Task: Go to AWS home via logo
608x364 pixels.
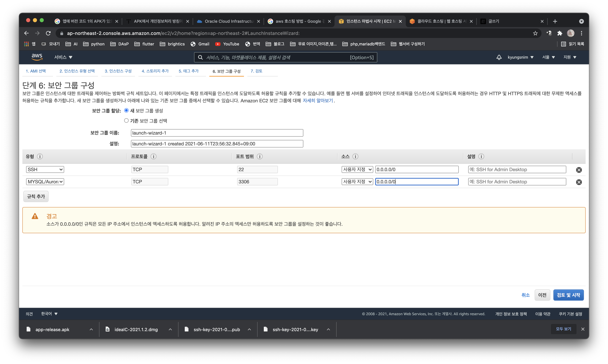Action: click(x=37, y=57)
